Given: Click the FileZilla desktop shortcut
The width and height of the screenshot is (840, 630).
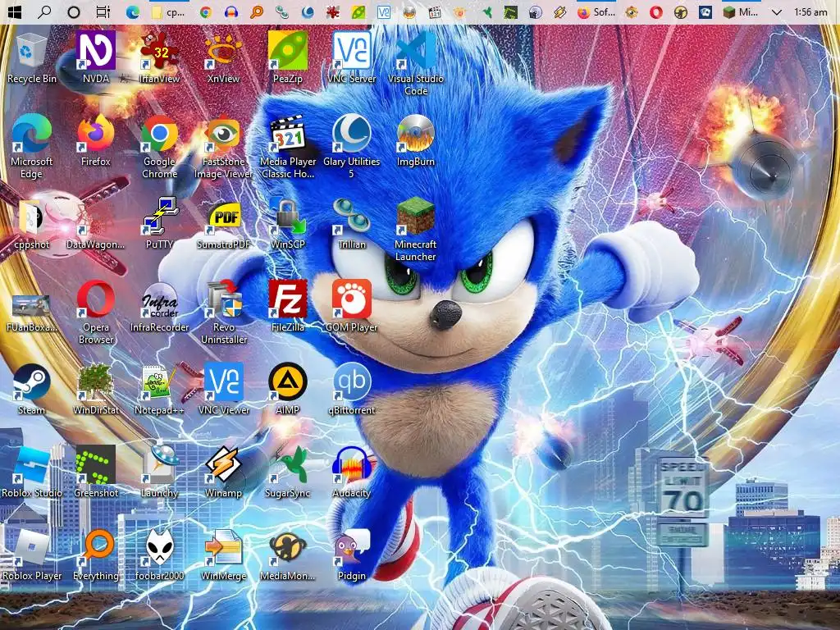Looking at the screenshot, I should click(288, 307).
